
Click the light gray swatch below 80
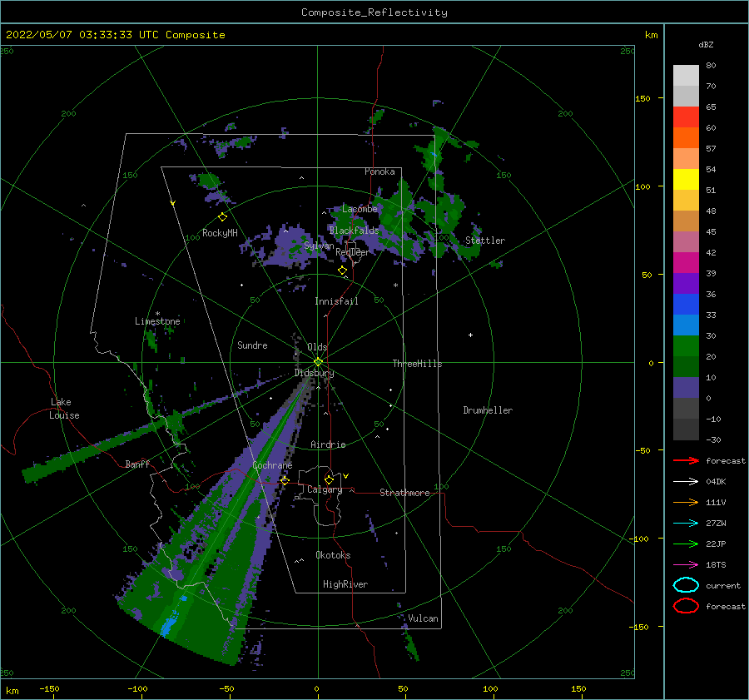(x=686, y=76)
